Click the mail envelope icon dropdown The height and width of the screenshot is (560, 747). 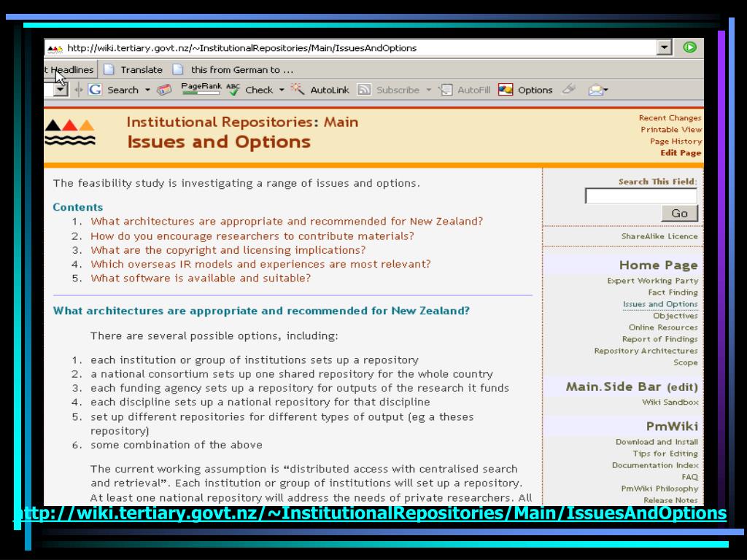coord(598,90)
